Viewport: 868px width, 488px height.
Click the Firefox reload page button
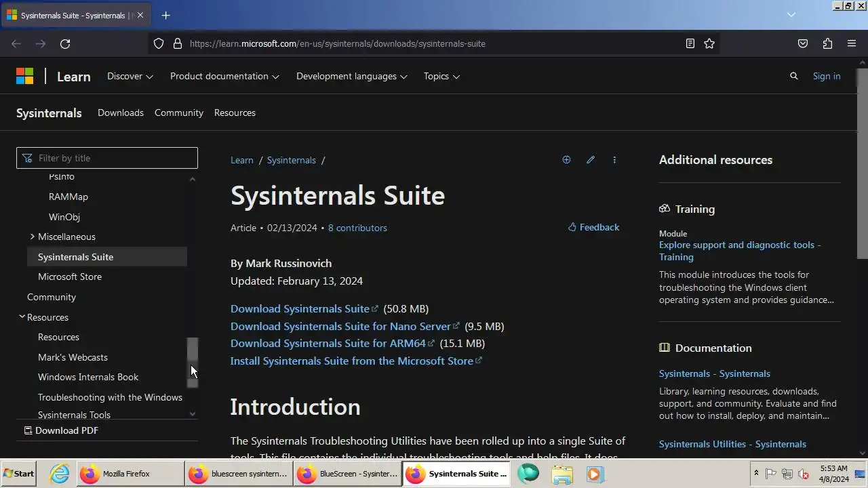pos(65,43)
